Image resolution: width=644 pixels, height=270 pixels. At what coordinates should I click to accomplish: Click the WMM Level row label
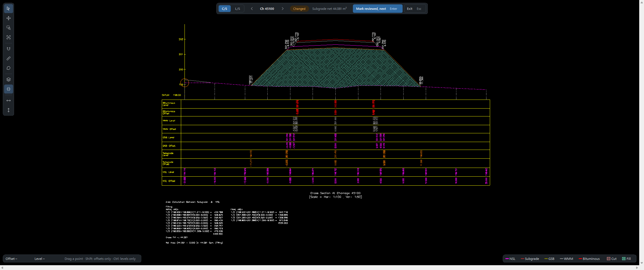point(169,121)
